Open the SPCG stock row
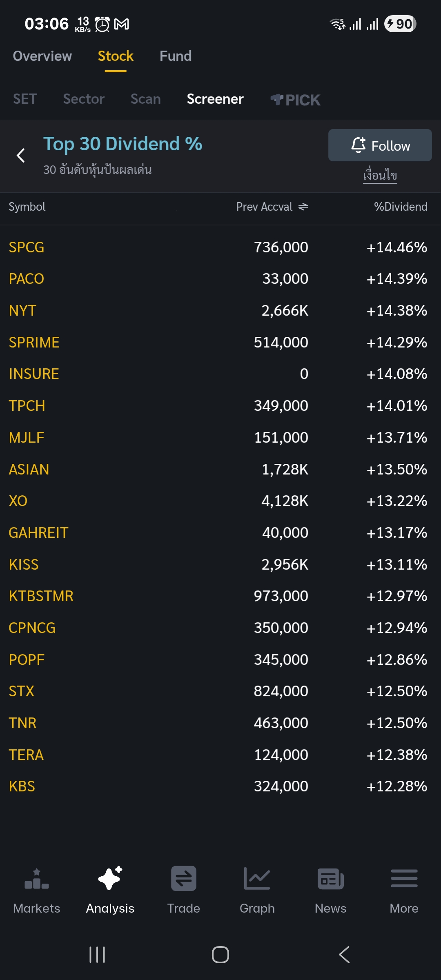This screenshot has height=980, width=441. tap(220, 247)
